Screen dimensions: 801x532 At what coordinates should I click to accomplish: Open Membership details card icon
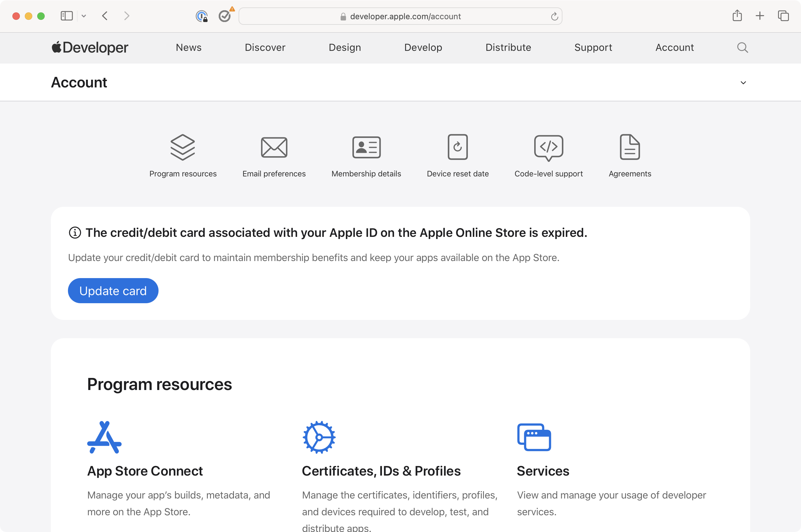click(x=366, y=147)
